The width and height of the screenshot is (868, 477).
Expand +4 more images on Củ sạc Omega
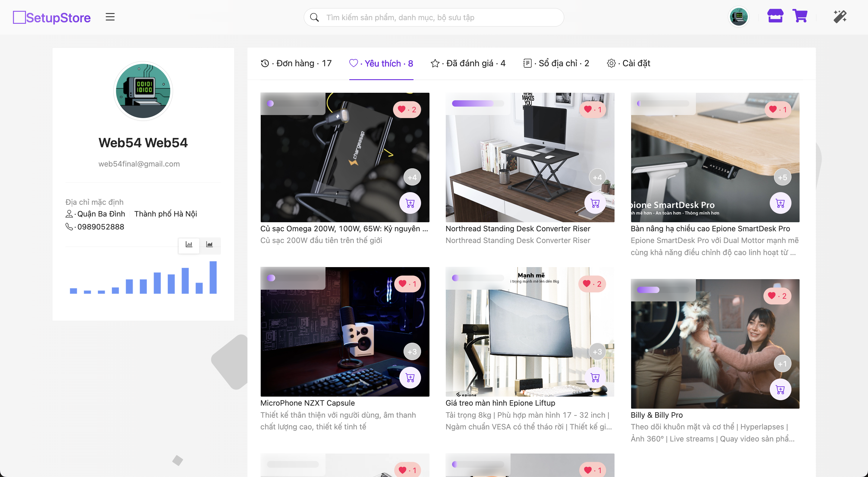tap(412, 177)
